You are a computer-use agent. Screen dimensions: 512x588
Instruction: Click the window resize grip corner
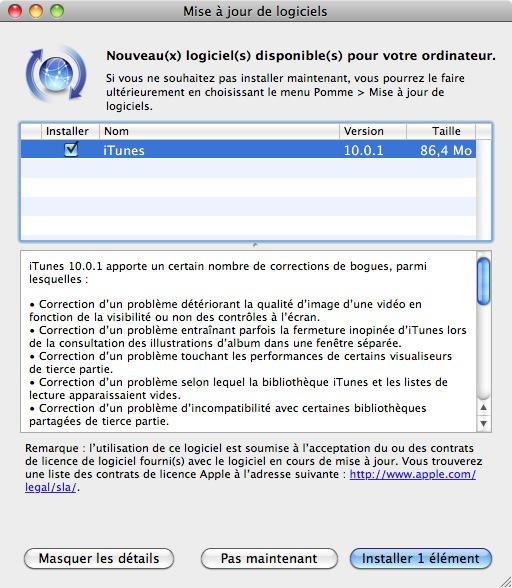pyautogui.click(x=505, y=581)
